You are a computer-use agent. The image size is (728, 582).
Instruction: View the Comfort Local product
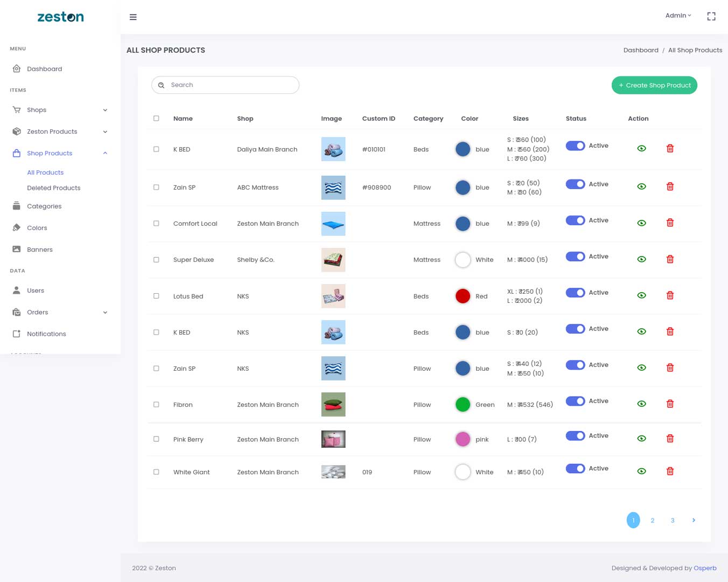tap(641, 223)
